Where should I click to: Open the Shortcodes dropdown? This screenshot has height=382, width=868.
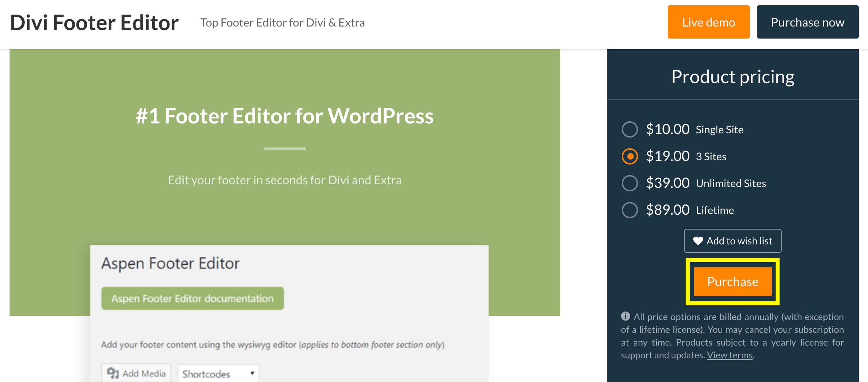pyautogui.click(x=218, y=374)
